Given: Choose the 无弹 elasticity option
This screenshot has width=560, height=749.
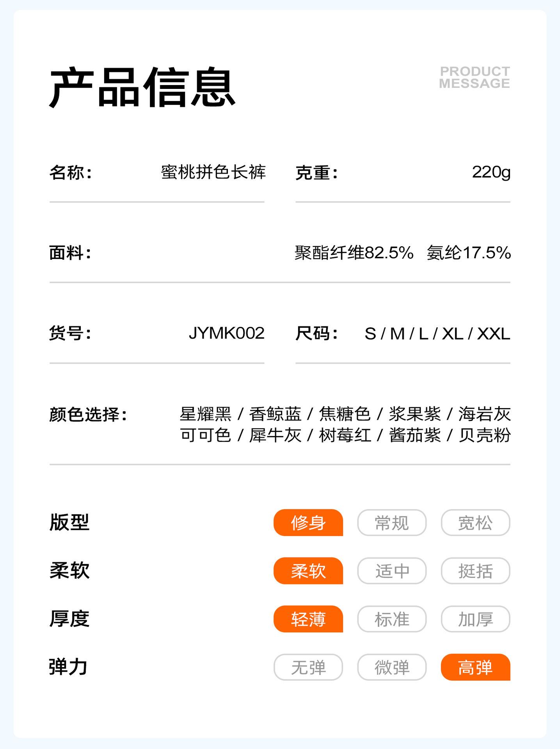Looking at the screenshot, I should click(308, 667).
